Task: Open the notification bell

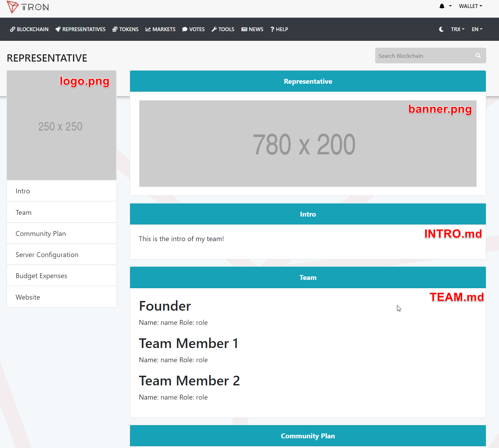Action: point(442,6)
